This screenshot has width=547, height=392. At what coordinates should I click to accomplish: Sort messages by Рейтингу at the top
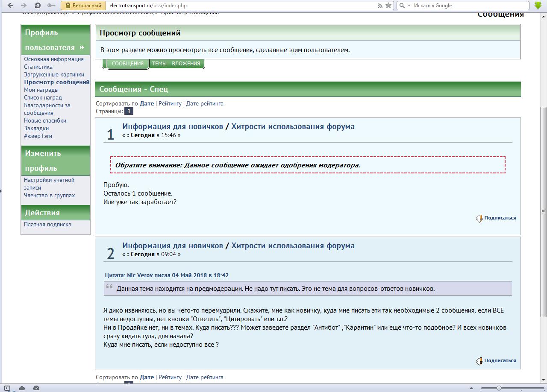click(170, 103)
